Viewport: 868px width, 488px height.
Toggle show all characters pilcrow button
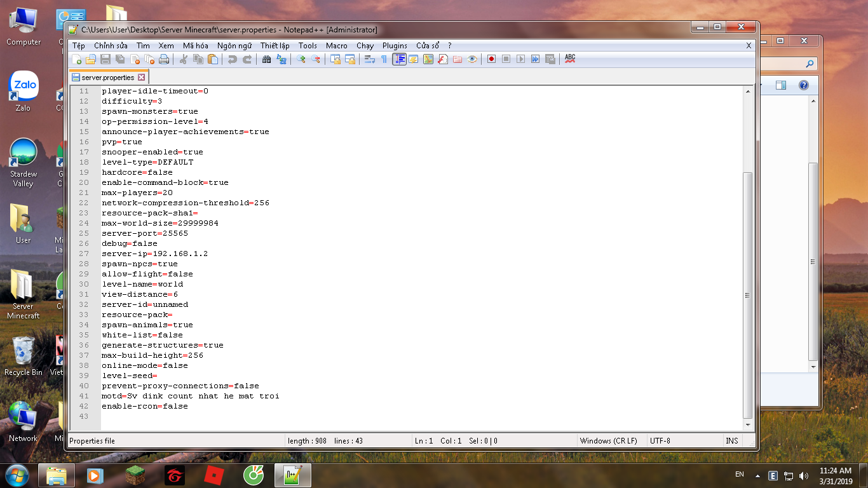tap(384, 59)
